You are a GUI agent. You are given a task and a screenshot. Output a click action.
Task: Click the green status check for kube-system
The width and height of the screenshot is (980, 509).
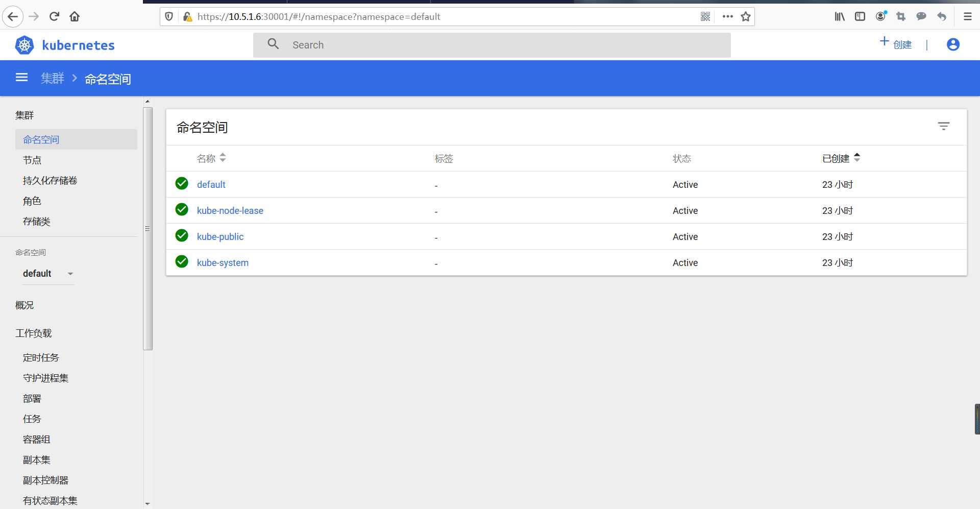coord(182,261)
